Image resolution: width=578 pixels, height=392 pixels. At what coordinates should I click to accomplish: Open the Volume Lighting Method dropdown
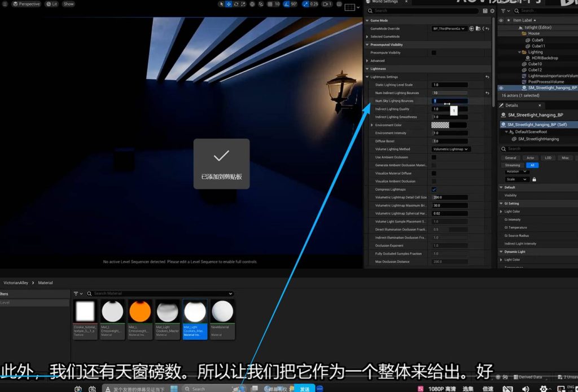point(450,149)
